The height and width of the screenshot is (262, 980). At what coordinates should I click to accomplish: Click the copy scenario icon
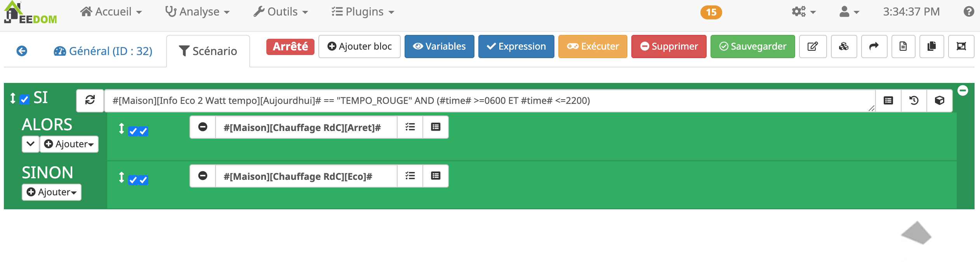(931, 47)
